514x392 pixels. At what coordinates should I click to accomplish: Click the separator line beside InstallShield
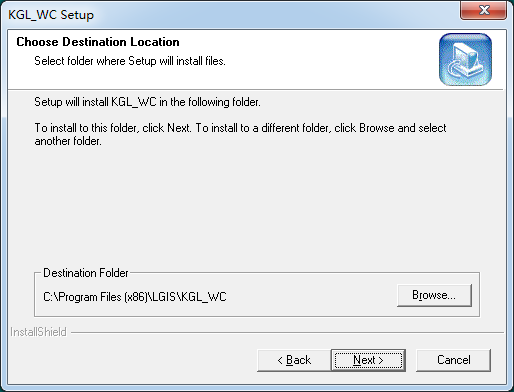(x=287, y=332)
